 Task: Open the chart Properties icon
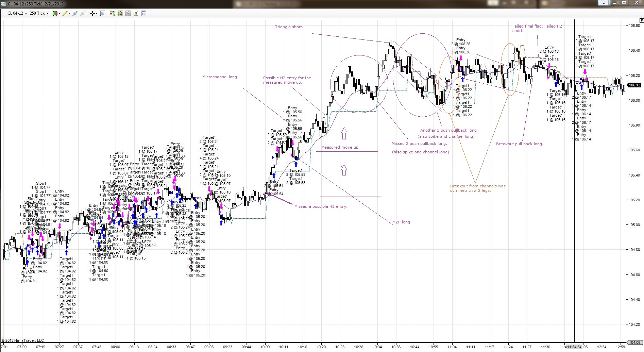click(143, 13)
